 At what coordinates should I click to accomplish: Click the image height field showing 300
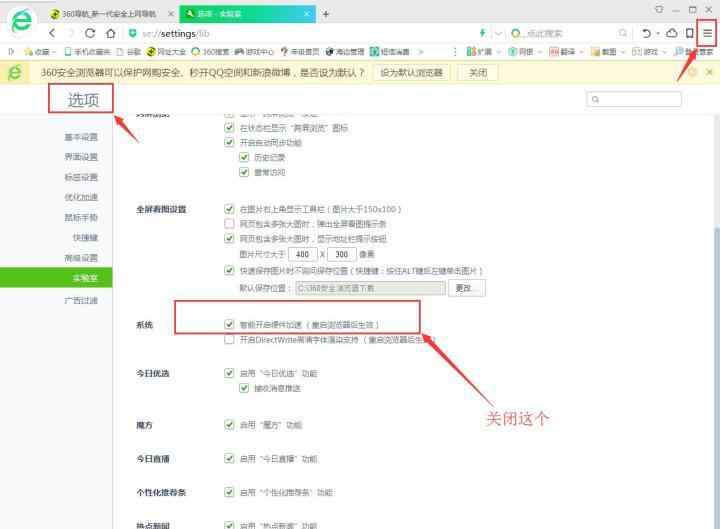pyautogui.click(x=341, y=254)
